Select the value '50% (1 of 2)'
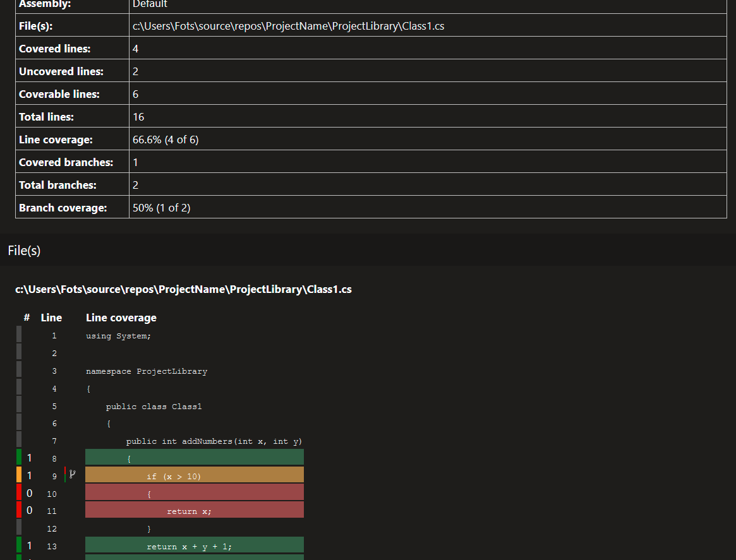Viewport: 736px width, 560px height. point(162,208)
